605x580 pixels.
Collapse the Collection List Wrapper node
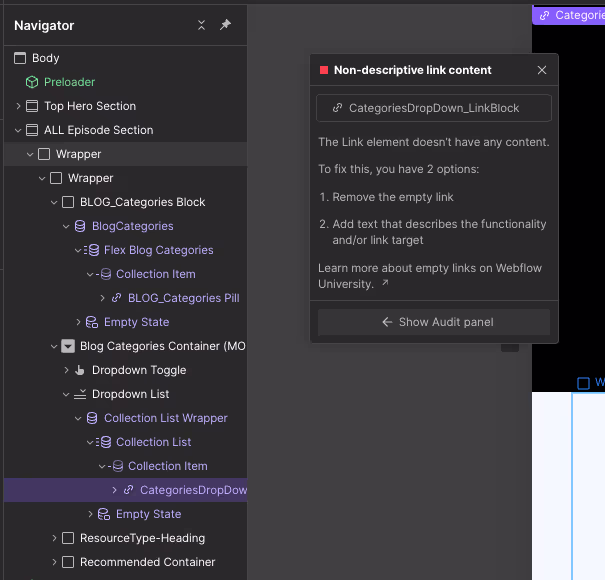point(78,418)
